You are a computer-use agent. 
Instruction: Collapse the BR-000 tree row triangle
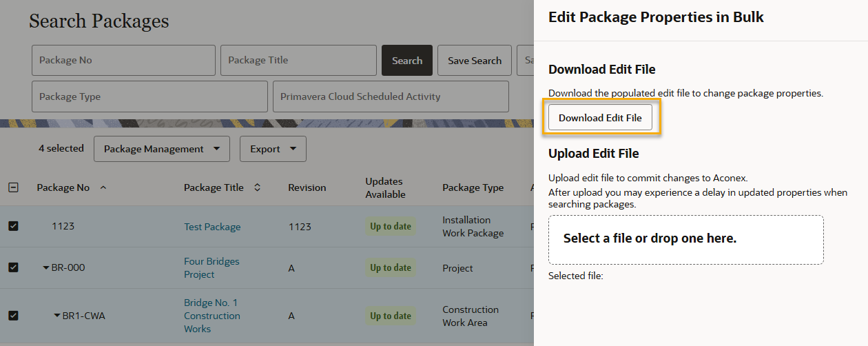[46, 267]
